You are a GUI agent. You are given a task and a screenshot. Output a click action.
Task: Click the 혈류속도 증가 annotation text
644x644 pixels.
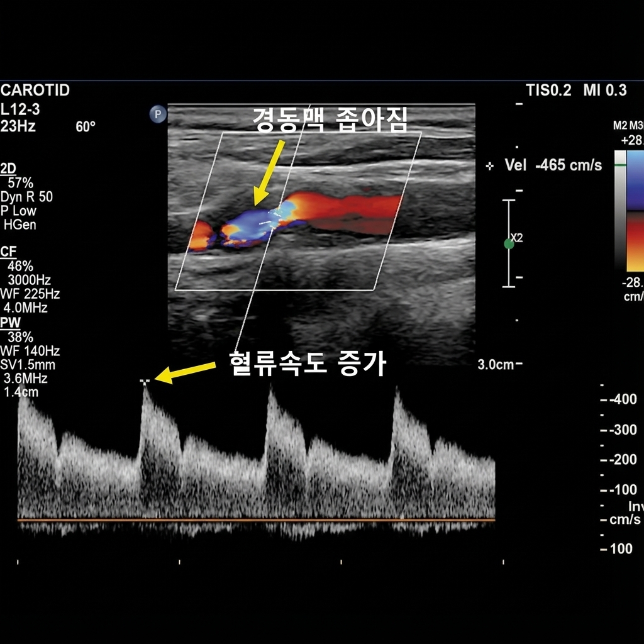(308, 364)
